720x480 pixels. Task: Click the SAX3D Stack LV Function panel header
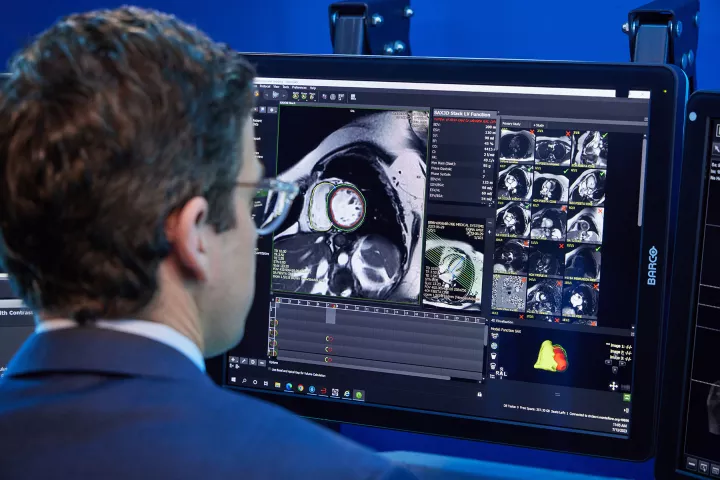coord(463,114)
